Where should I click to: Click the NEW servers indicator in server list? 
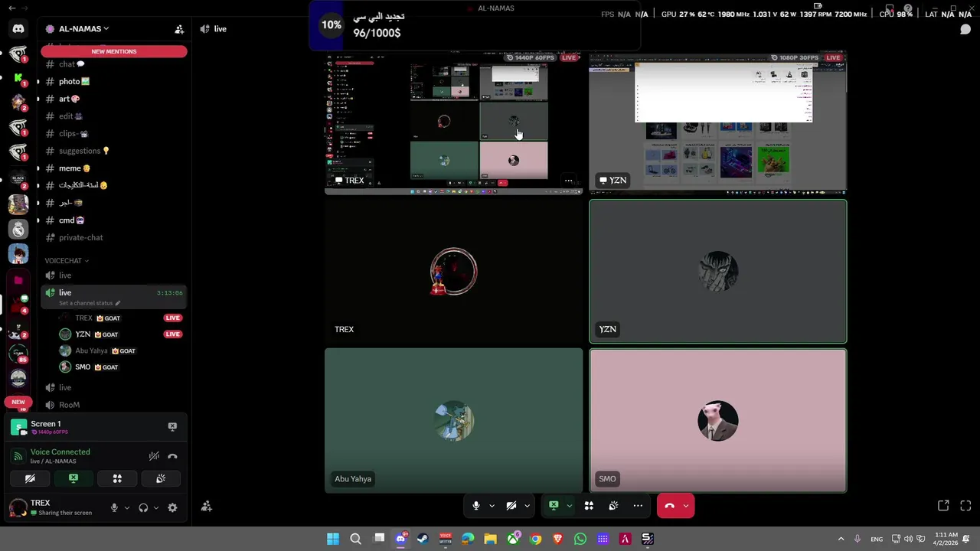[18, 402]
